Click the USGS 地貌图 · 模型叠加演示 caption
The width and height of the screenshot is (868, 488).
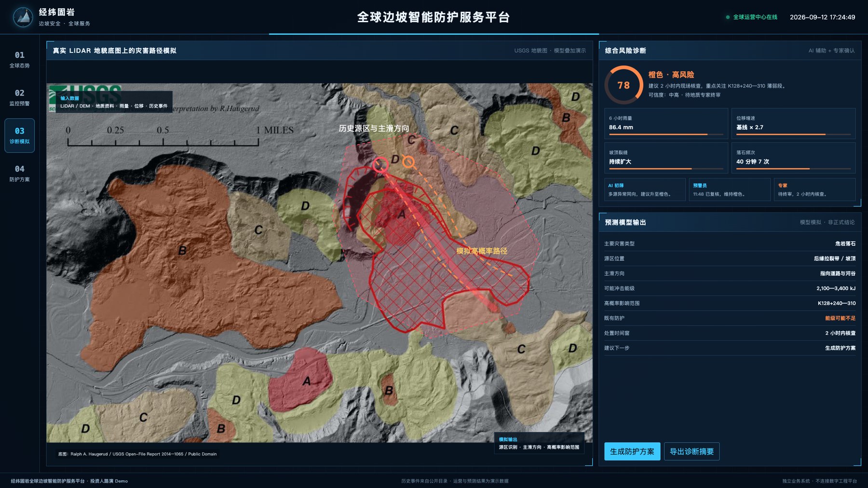tap(550, 51)
